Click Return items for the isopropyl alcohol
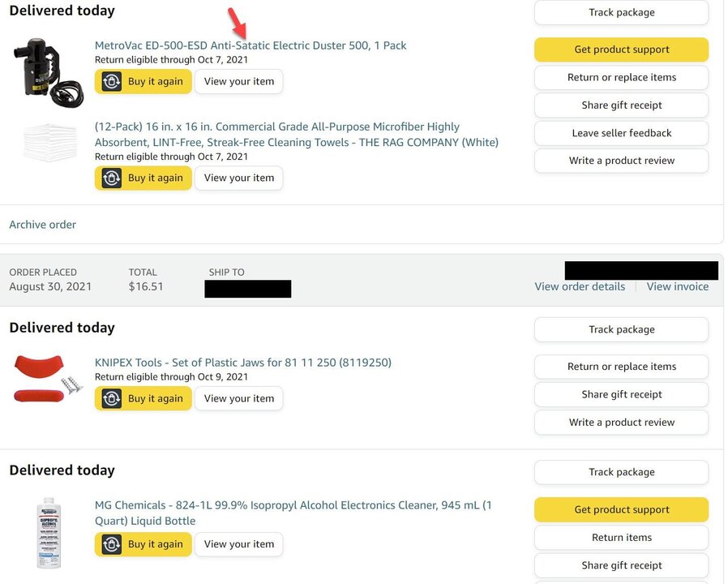The width and height of the screenshot is (728, 584). (x=621, y=538)
